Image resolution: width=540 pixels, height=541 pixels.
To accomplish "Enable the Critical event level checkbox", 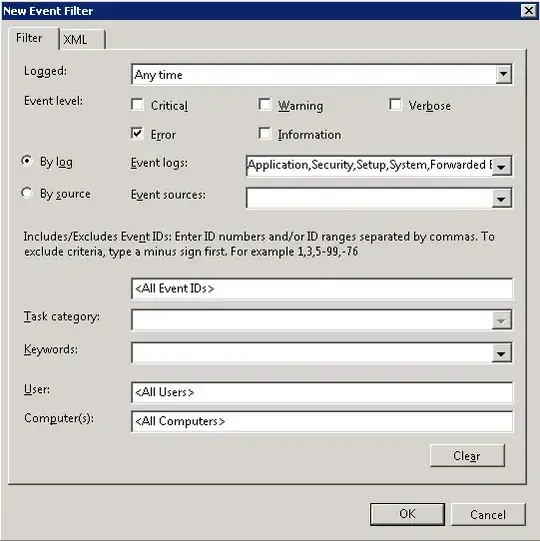I will click(137, 105).
